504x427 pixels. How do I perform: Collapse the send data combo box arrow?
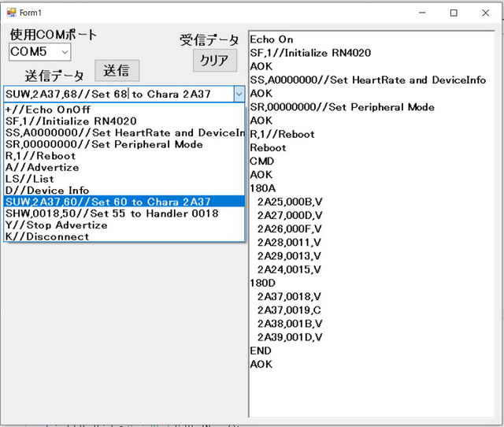click(x=239, y=94)
